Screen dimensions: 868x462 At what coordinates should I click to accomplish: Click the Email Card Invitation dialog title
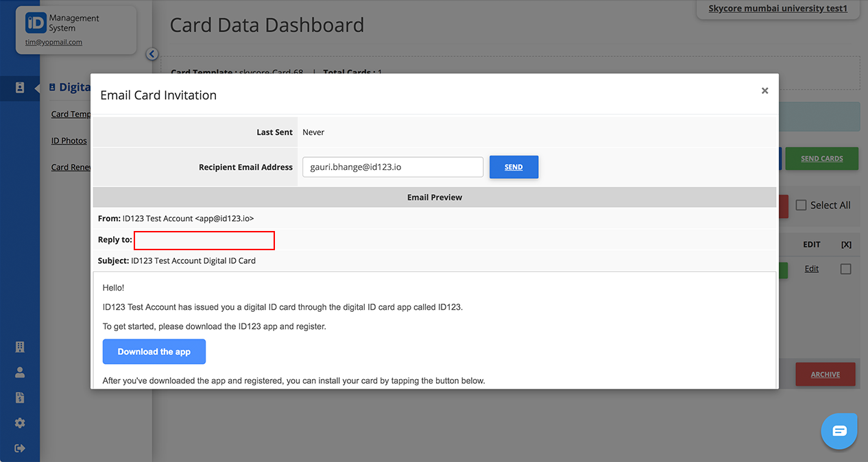tap(158, 95)
